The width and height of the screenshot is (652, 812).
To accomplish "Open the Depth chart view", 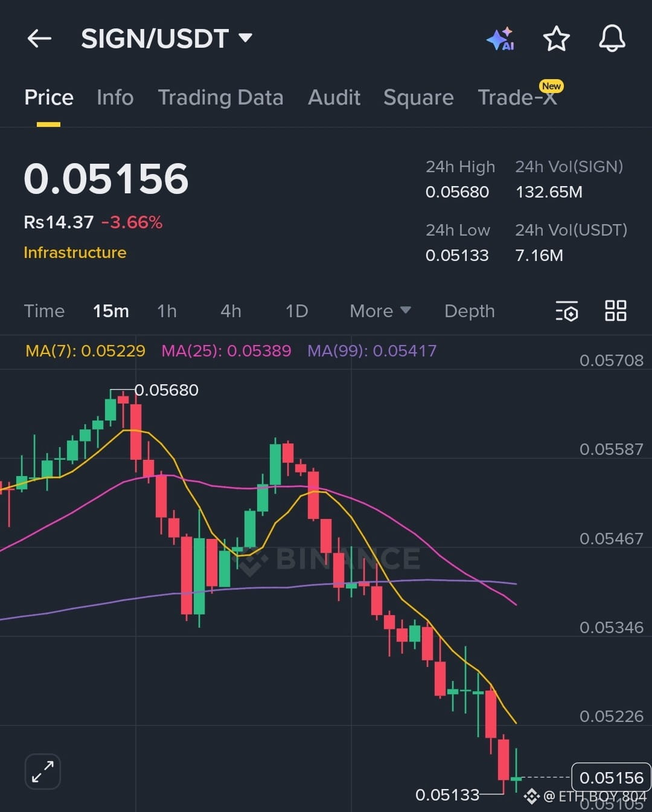I will [469, 311].
